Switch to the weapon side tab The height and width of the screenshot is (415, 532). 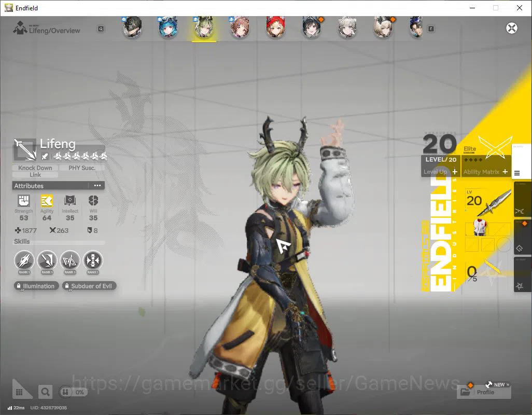tap(523, 200)
